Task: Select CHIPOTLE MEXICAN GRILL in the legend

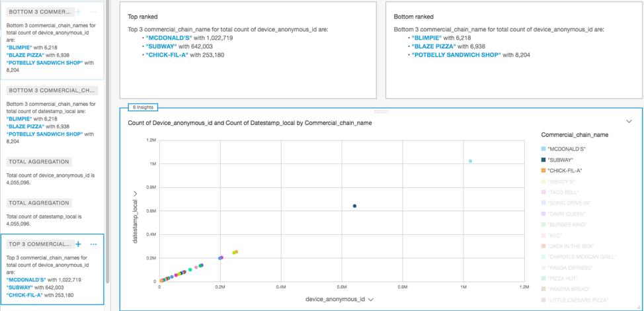Action: [x=582, y=257]
